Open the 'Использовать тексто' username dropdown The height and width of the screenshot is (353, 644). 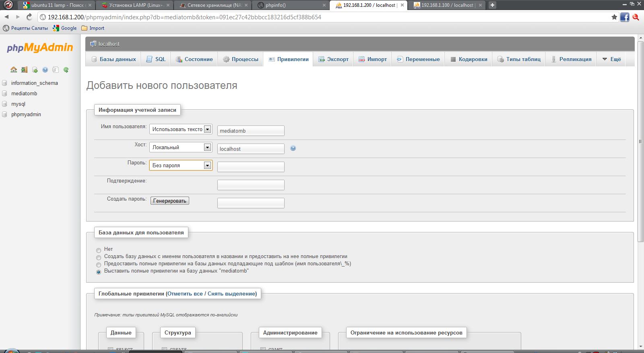click(x=181, y=129)
